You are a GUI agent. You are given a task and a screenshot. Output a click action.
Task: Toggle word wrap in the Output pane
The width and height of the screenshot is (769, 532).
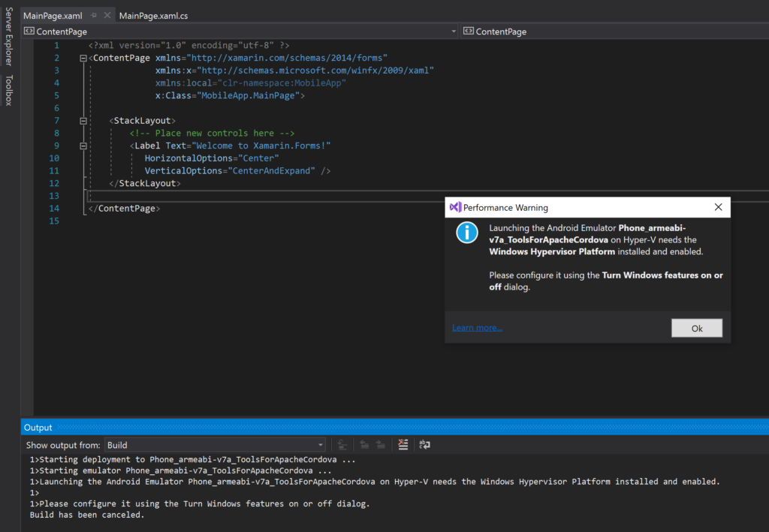[424, 444]
